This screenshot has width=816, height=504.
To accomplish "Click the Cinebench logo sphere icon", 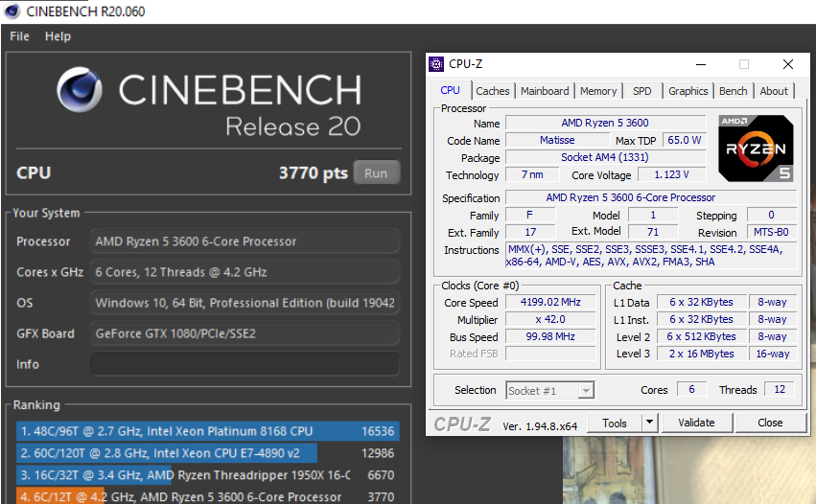I will click(81, 92).
